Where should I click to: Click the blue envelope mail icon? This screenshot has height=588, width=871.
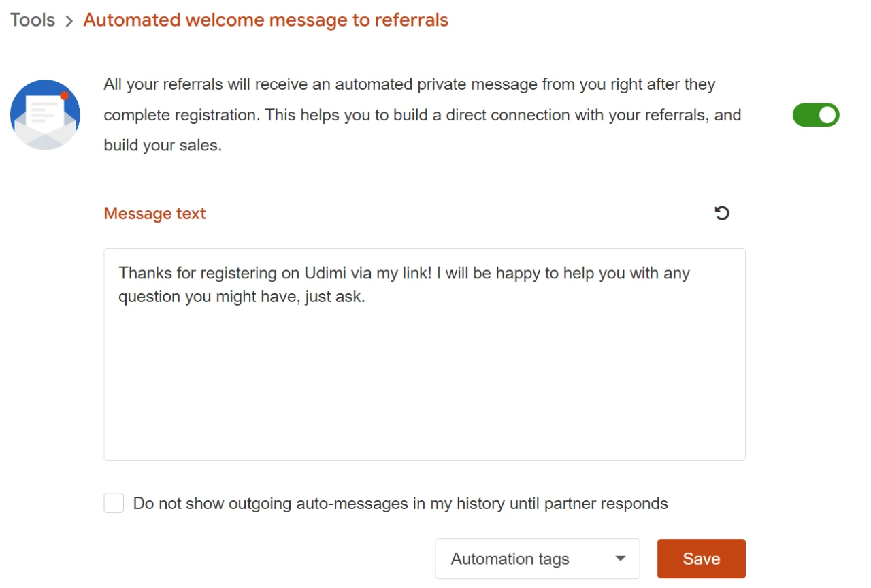click(x=45, y=115)
